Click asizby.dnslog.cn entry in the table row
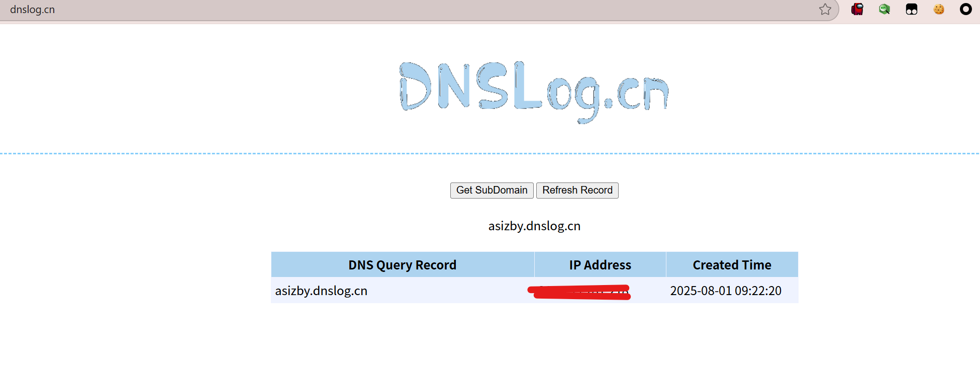This screenshot has width=980, height=370. [321, 291]
